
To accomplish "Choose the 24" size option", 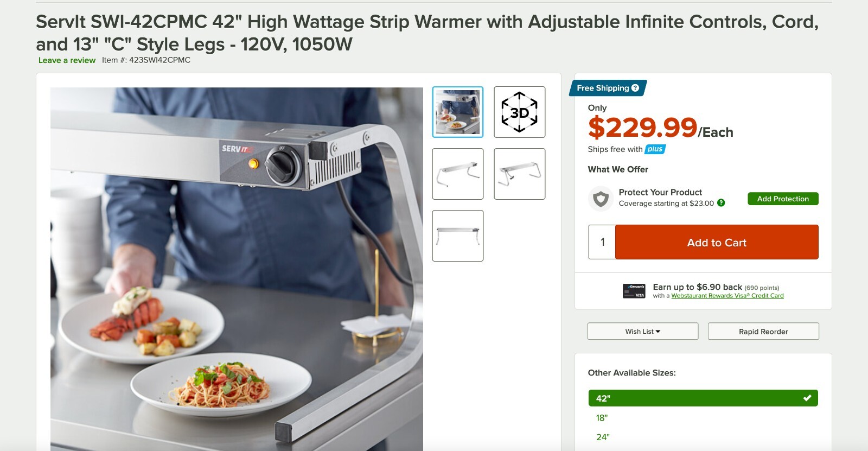I will (603, 437).
